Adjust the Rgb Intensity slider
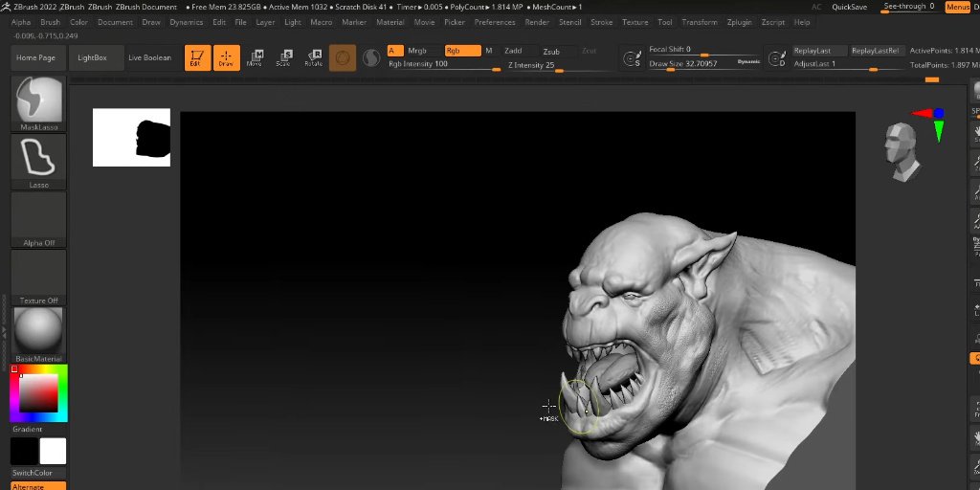The width and height of the screenshot is (980, 490). (x=444, y=64)
